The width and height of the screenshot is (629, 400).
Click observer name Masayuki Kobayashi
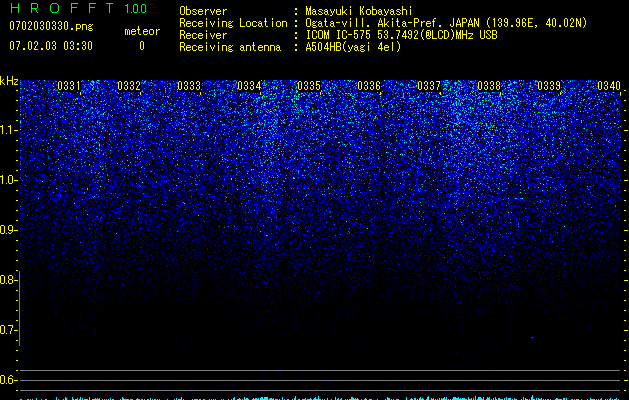click(359, 11)
